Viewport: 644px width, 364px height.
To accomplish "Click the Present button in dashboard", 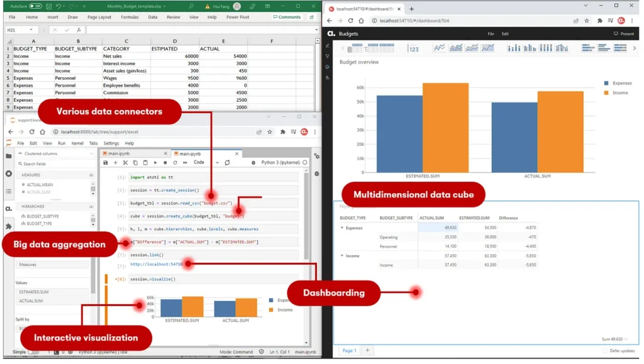I will [x=623, y=34].
